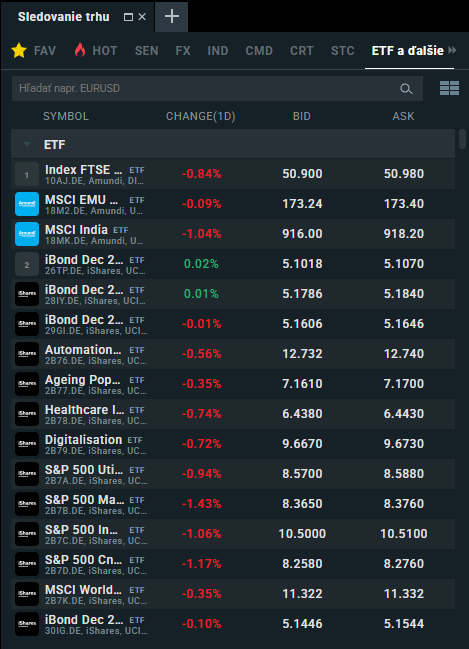Show more categories with the double-arrow icon
This screenshot has height=649, width=469.
pos(452,50)
